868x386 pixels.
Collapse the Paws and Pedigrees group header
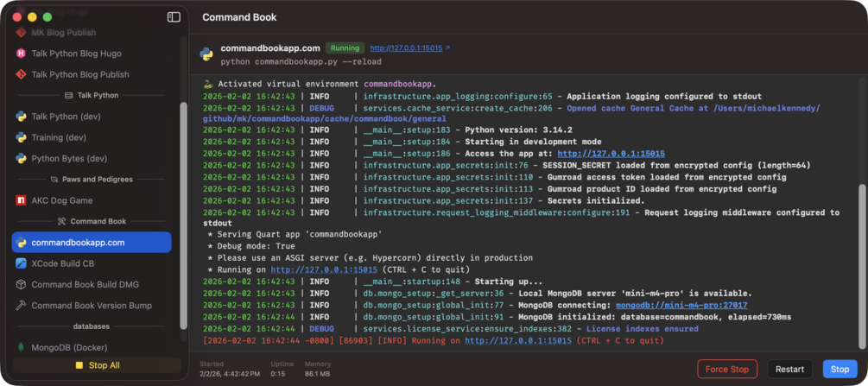(x=92, y=180)
